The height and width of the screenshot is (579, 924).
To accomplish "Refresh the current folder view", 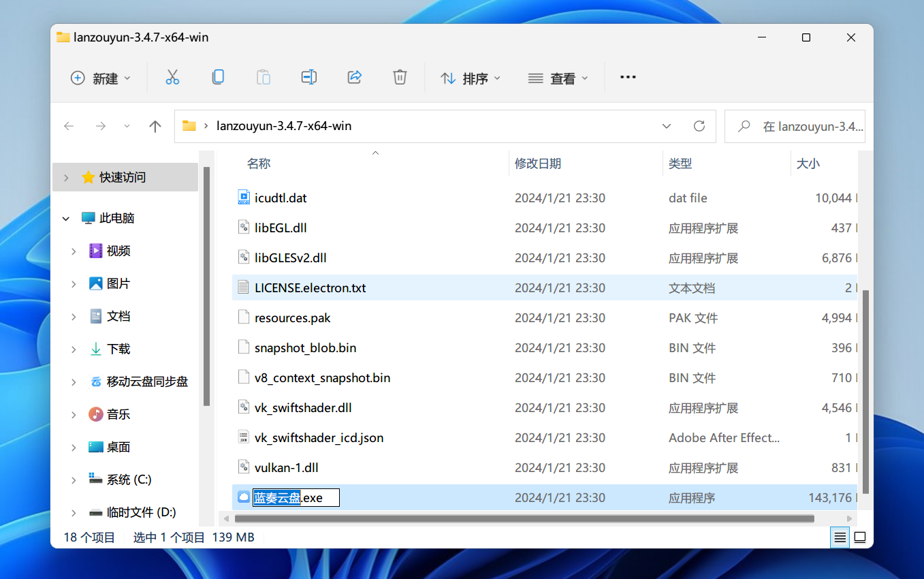I will point(699,126).
